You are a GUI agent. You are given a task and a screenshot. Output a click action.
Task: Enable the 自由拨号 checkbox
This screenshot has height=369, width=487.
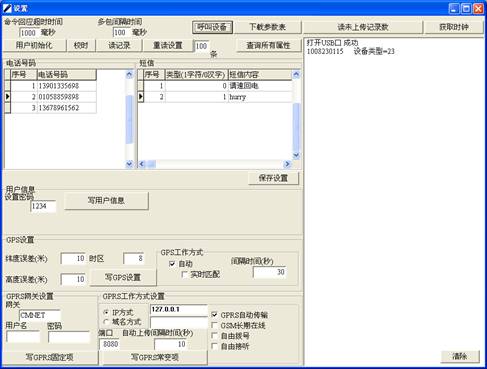pyautogui.click(x=214, y=336)
